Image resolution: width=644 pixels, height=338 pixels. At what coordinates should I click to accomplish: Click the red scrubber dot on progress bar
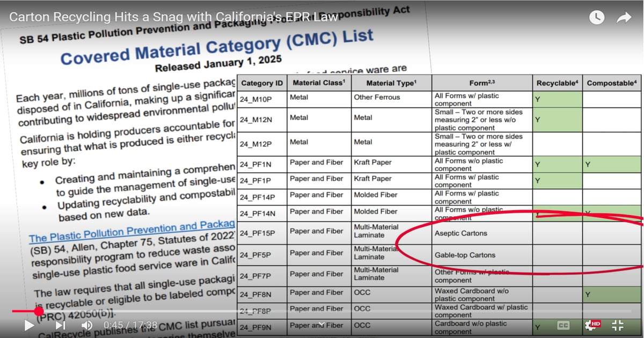39,311
